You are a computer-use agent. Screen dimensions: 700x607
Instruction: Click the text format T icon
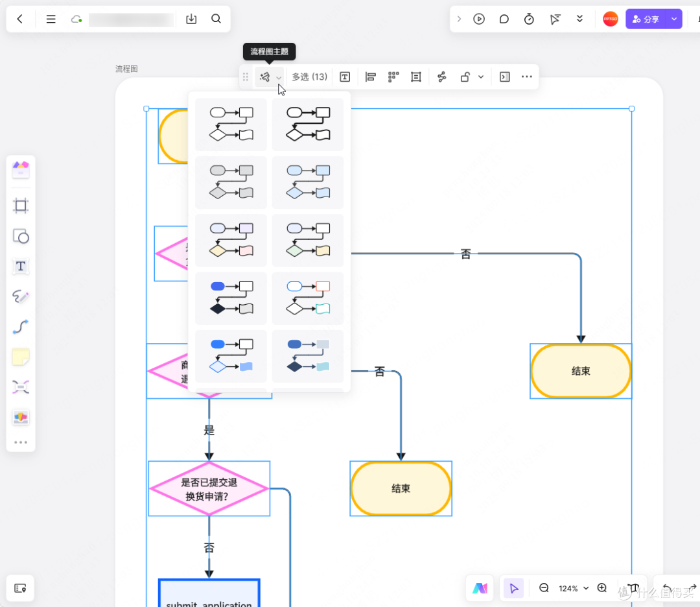pyautogui.click(x=345, y=77)
